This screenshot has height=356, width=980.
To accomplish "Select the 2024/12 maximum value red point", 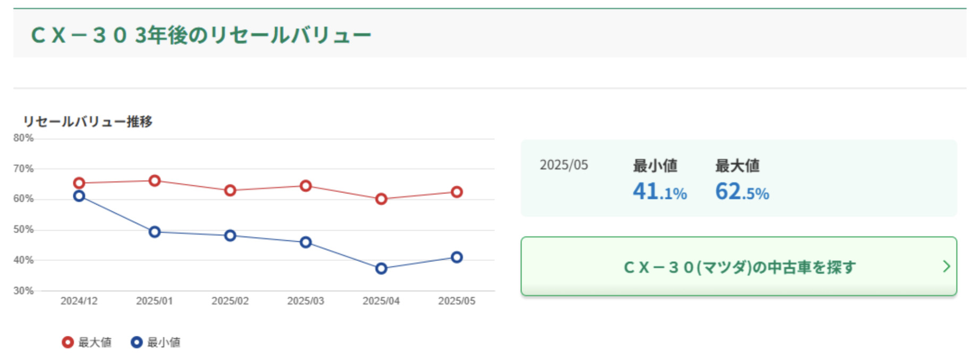I will pyautogui.click(x=79, y=183).
